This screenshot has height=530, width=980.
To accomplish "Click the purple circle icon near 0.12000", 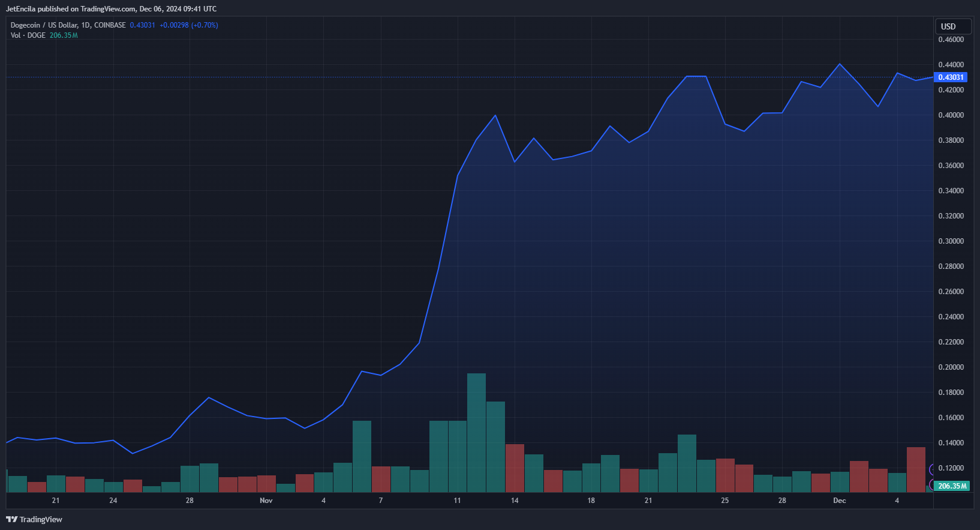I will (x=931, y=469).
